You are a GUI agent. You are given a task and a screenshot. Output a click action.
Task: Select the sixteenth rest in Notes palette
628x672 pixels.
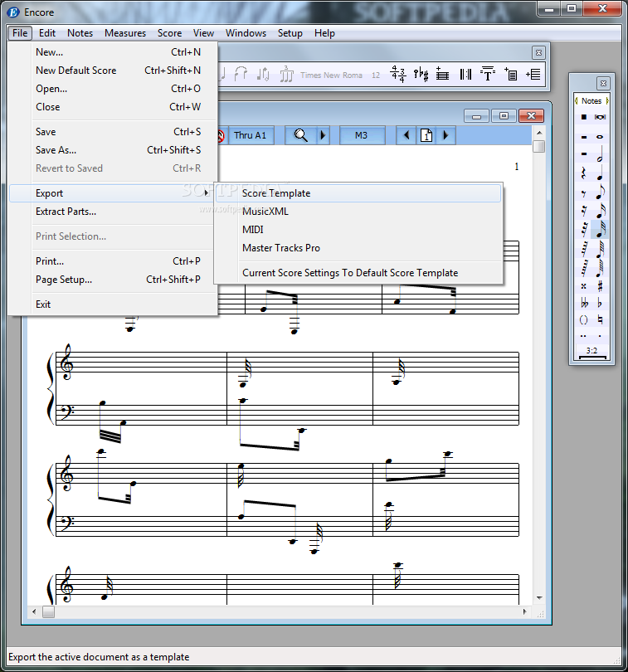pyautogui.click(x=583, y=211)
